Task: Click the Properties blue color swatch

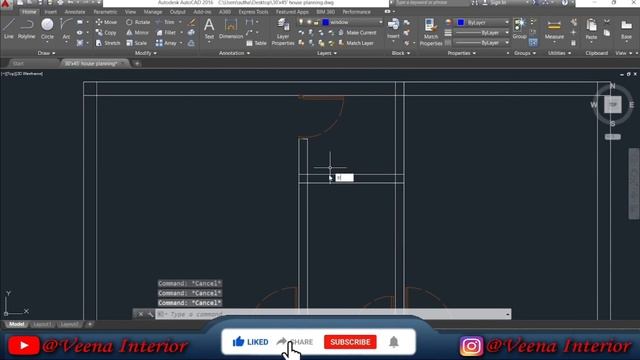Action: [461, 22]
